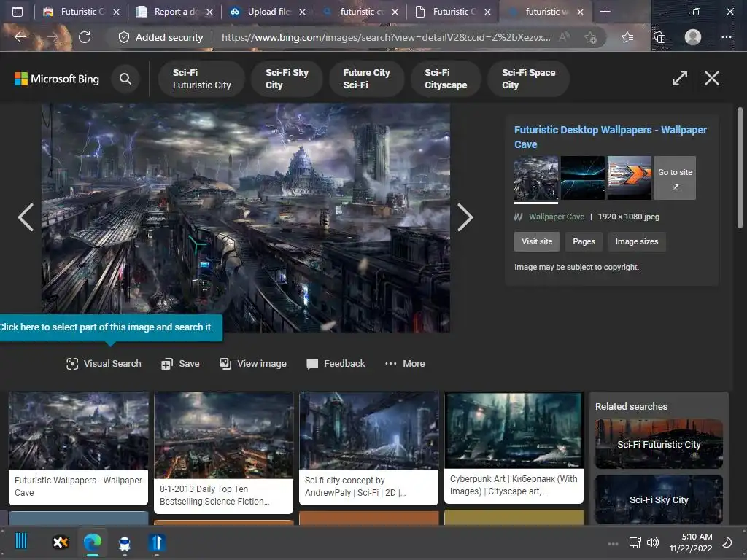Switch to the Report a document tab
This screenshot has width=747, height=560.
coord(174,12)
